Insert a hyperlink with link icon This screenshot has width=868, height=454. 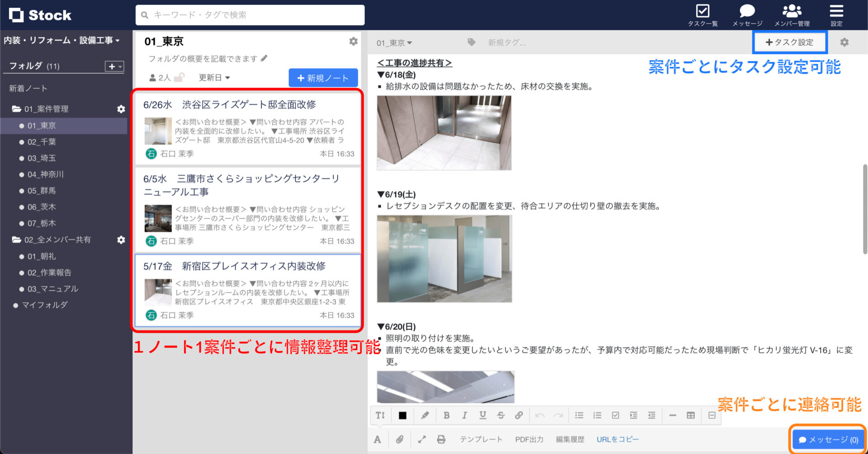pos(519,415)
